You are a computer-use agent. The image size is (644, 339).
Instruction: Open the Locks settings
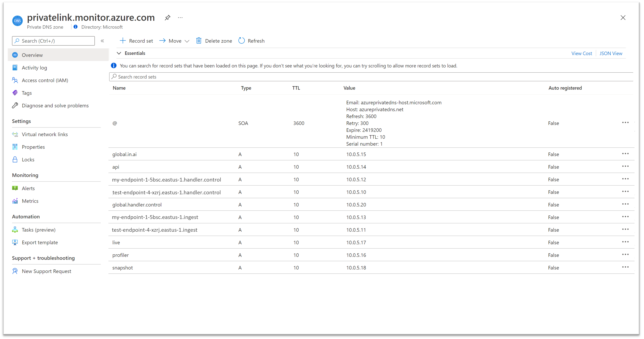click(28, 159)
